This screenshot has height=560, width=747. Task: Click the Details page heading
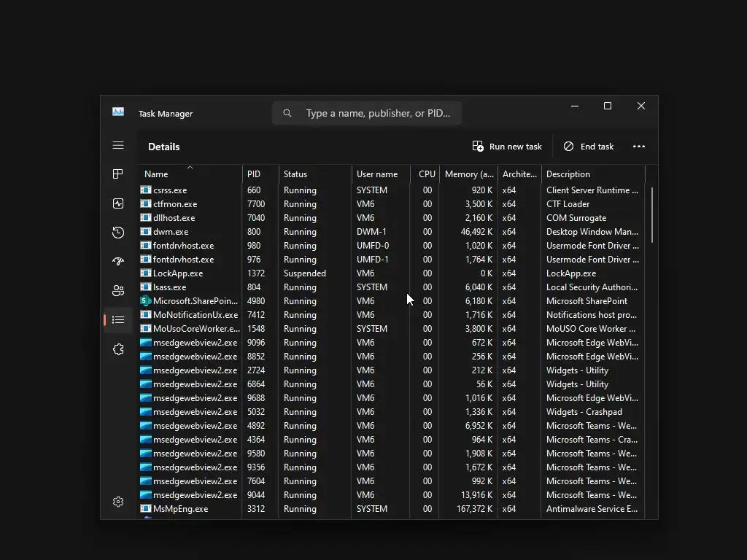point(164,147)
